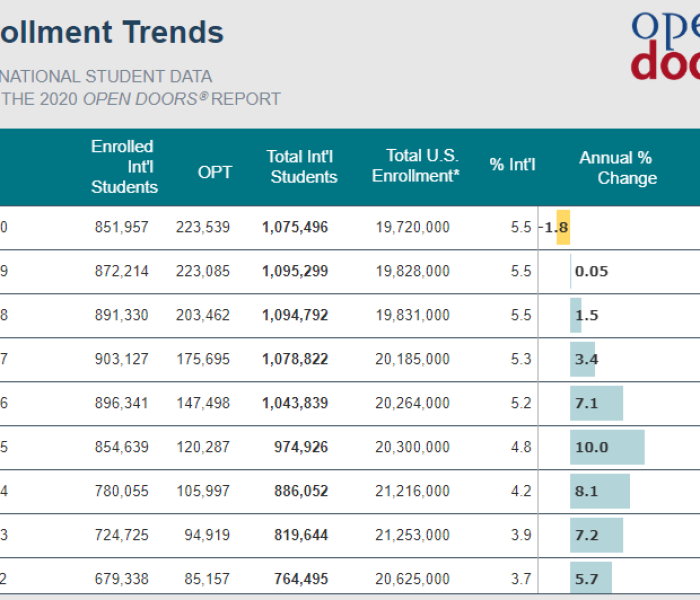Select the 851,957 enrolled students cell
The image size is (700, 600).
click(122, 227)
